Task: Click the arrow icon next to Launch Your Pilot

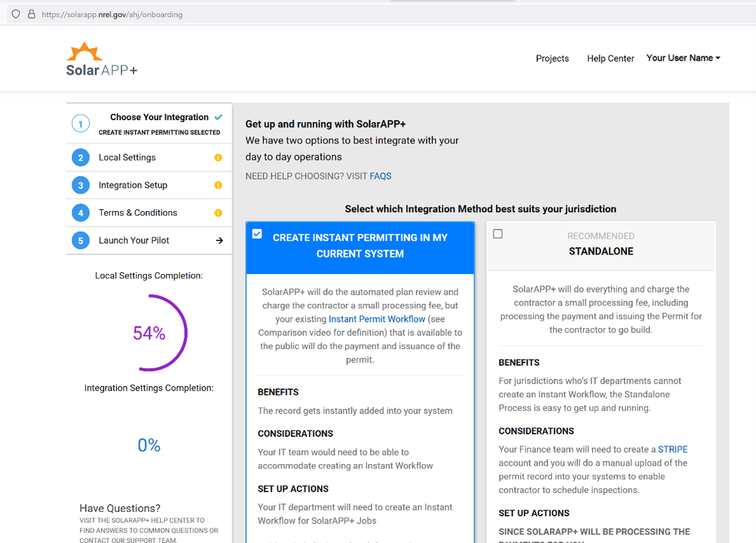Action: pyautogui.click(x=219, y=240)
